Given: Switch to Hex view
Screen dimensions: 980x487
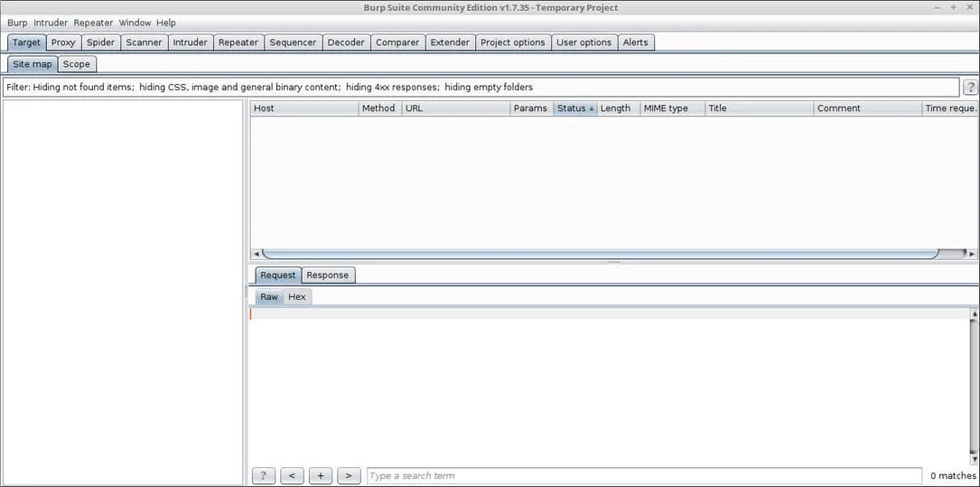Looking at the screenshot, I should (x=297, y=297).
